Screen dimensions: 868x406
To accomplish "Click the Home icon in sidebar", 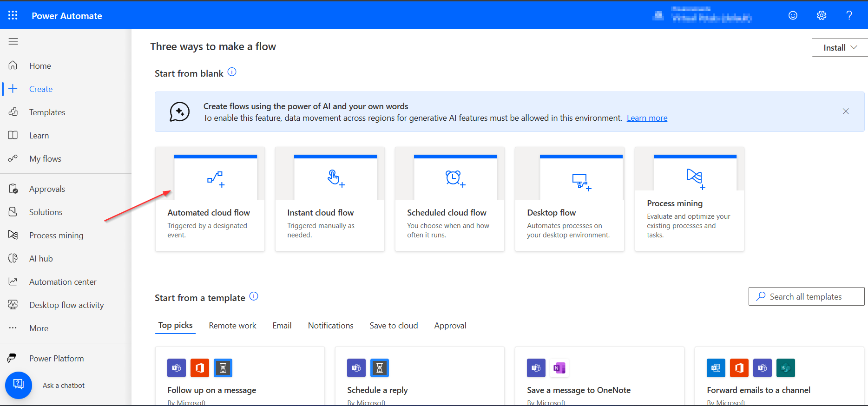I will (13, 65).
